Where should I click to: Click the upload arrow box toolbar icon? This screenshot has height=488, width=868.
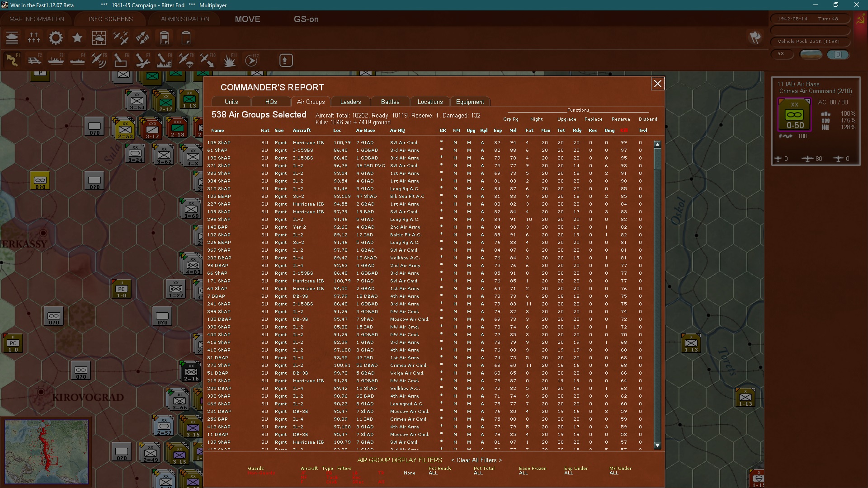pyautogui.click(x=286, y=60)
